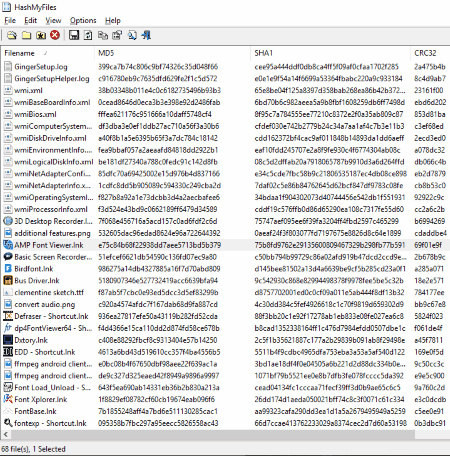Open the File menu
Screen dimensions: 450x456
click(x=10, y=20)
